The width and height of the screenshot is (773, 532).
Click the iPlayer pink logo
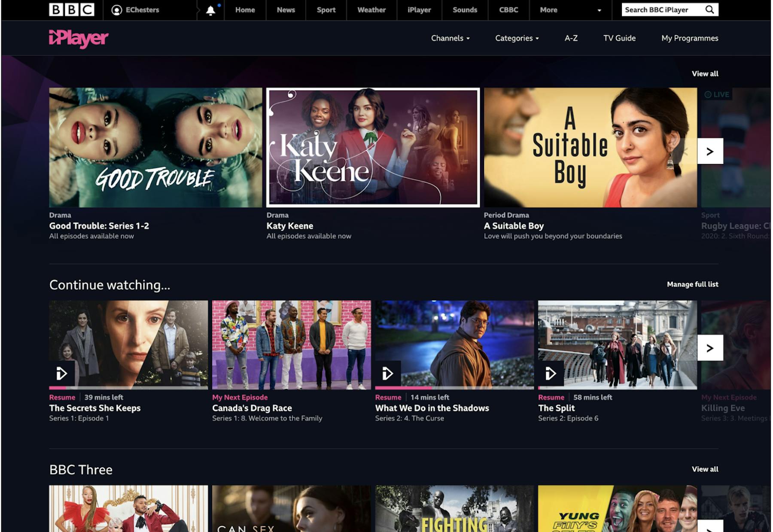tap(79, 39)
